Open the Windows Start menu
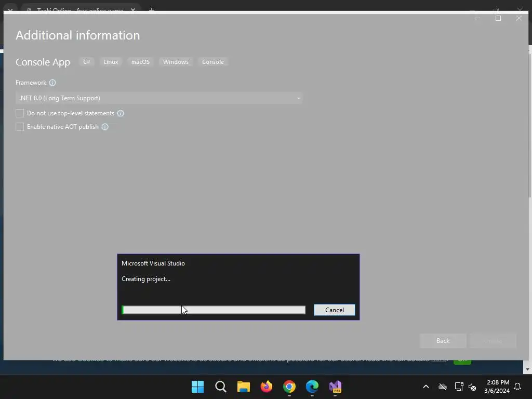Screen dimensions: 532x399 point(197,387)
